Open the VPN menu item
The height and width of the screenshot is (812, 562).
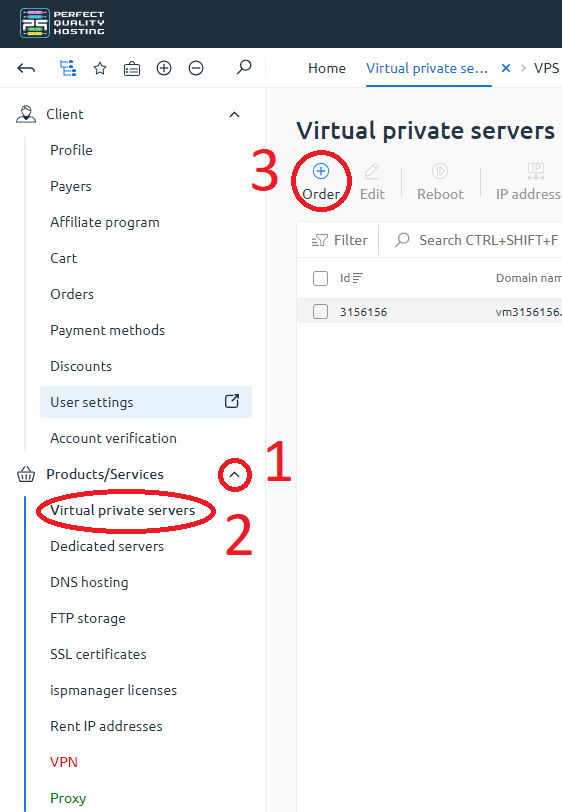pos(64,762)
